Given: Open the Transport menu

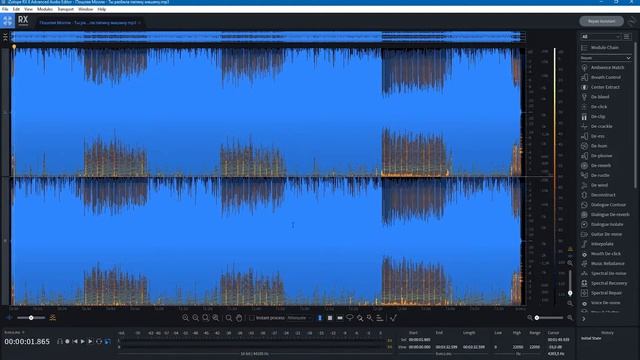Looking at the screenshot, I should 65,9.
